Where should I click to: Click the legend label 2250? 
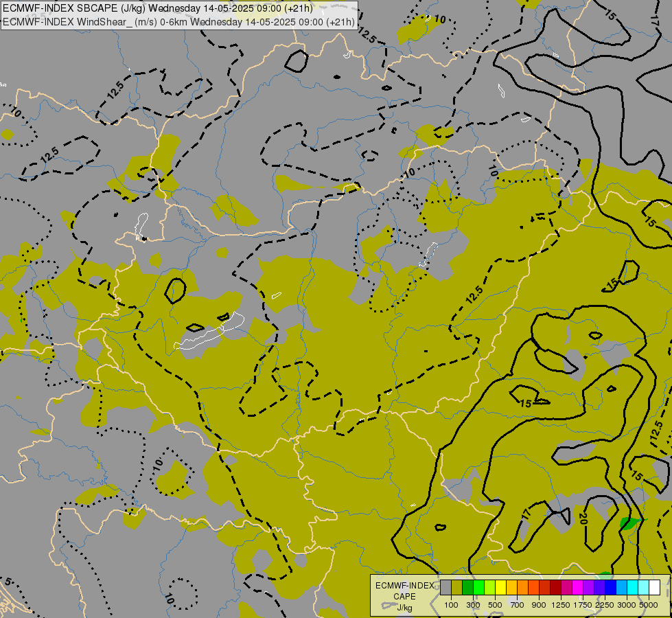tap(605, 605)
